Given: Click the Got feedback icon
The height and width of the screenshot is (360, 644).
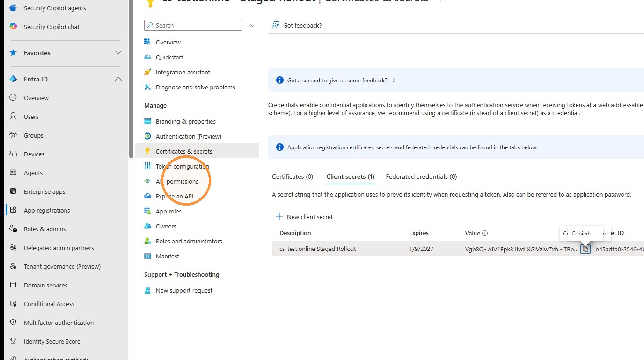Looking at the screenshot, I should point(276,25).
